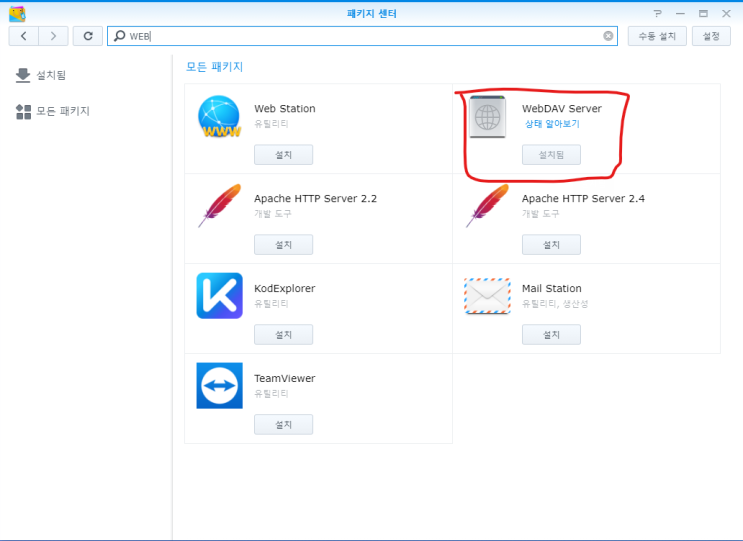Click the 패키지 센터 window title

tap(372, 14)
